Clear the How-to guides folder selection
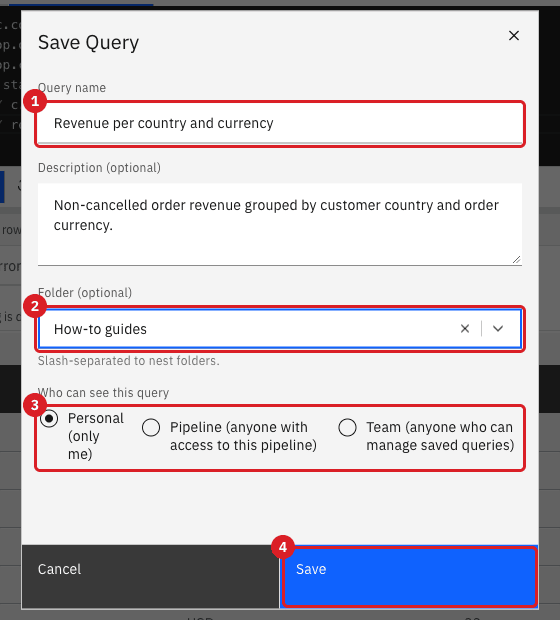560x620 pixels. coord(465,329)
